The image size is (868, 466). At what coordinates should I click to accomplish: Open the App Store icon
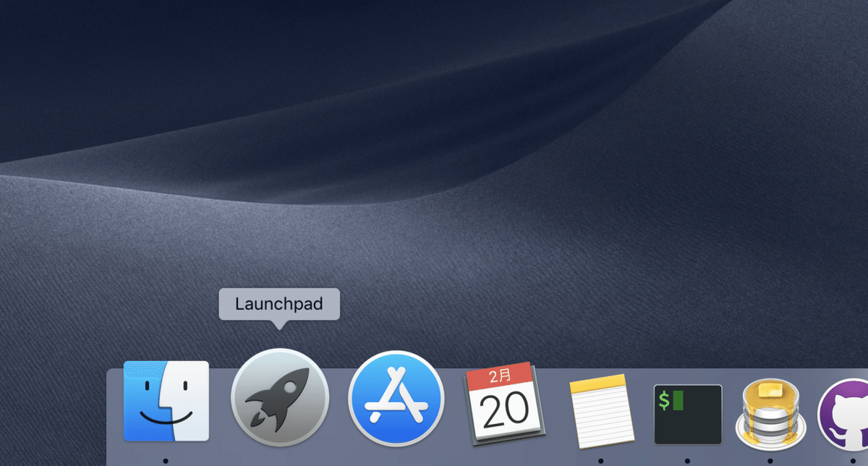pyautogui.click(x=396, y=399)
